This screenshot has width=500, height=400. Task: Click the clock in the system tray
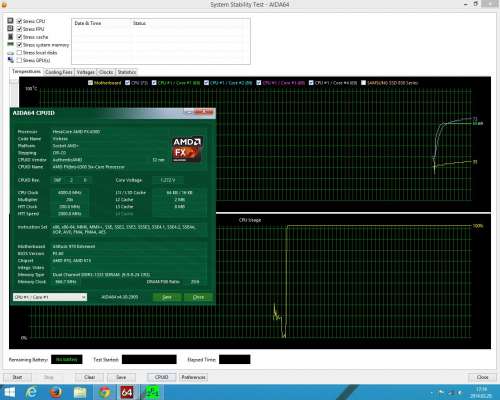tap(481, 392)
